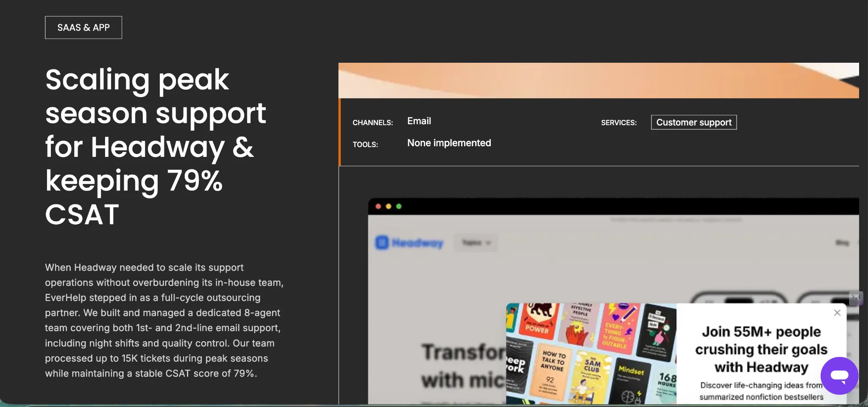
Task: Click the SERVICES: label
Action: point(619,123)
